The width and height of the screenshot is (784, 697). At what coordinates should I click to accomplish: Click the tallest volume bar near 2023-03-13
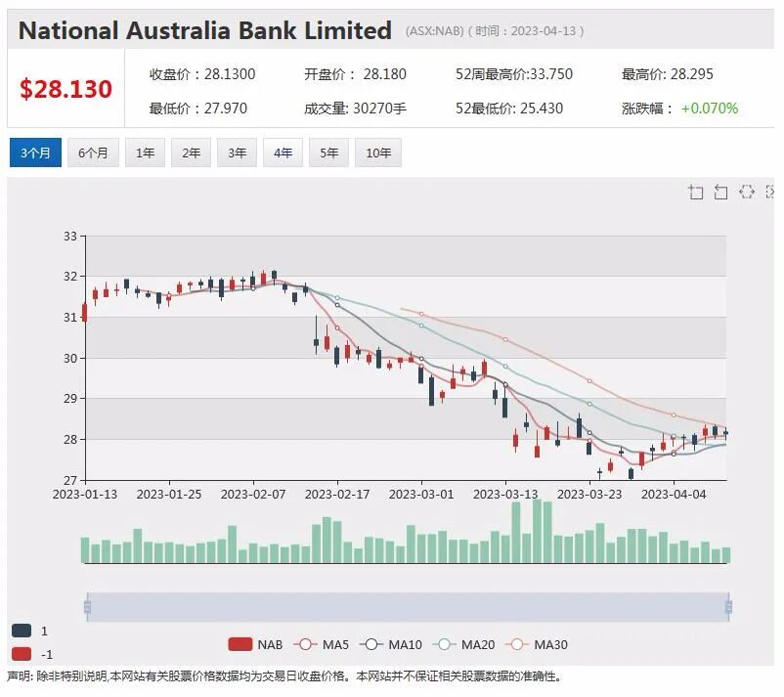(x=537, y=531)
